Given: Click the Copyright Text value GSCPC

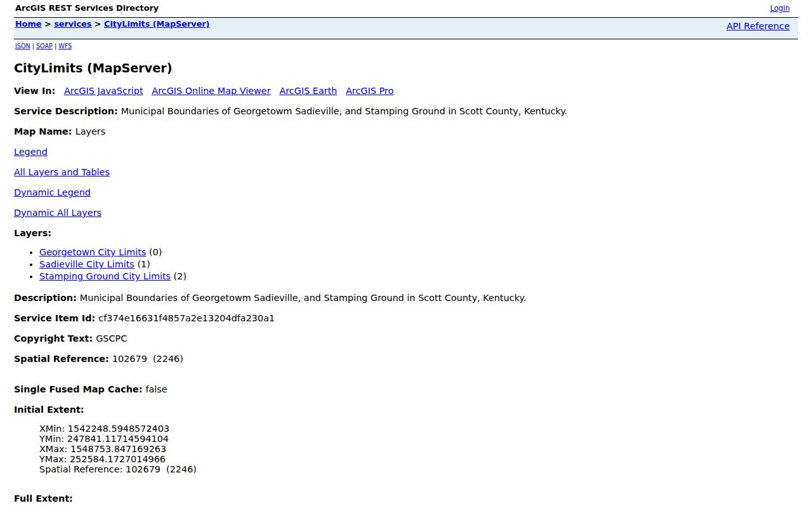Looking at the screenshot, I should point(112,338).
